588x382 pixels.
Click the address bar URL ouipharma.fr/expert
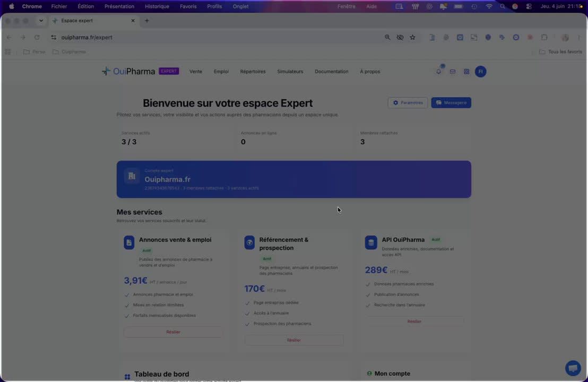click(87, 38)
